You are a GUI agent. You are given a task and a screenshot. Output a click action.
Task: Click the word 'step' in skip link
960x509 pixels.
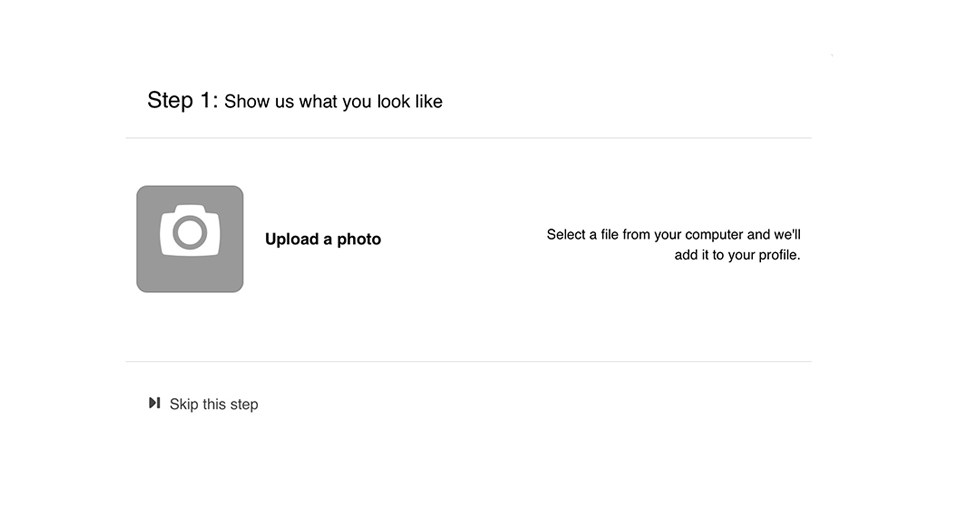[x=244, y=405]
